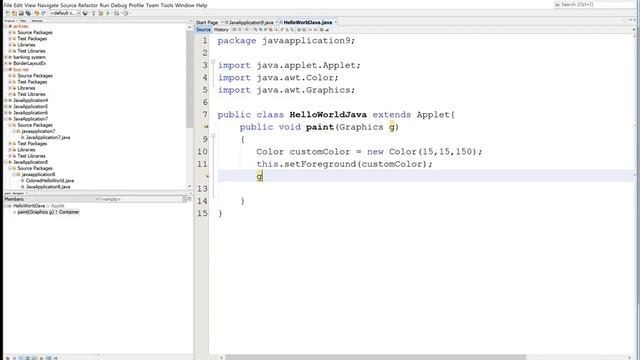Collapse the bus res project node
The height and width of the screenshot is (360, 640).
pyautogui.click(x=6, y=69)
